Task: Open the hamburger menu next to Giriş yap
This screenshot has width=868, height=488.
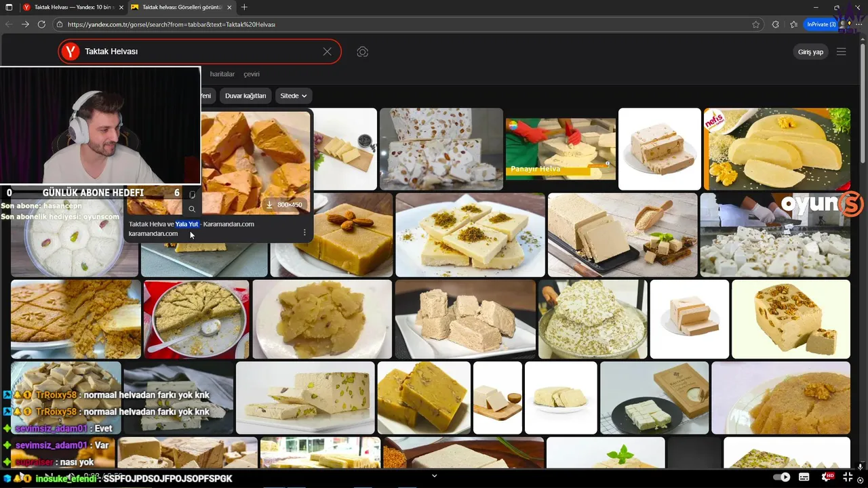Action: point(842,52)
